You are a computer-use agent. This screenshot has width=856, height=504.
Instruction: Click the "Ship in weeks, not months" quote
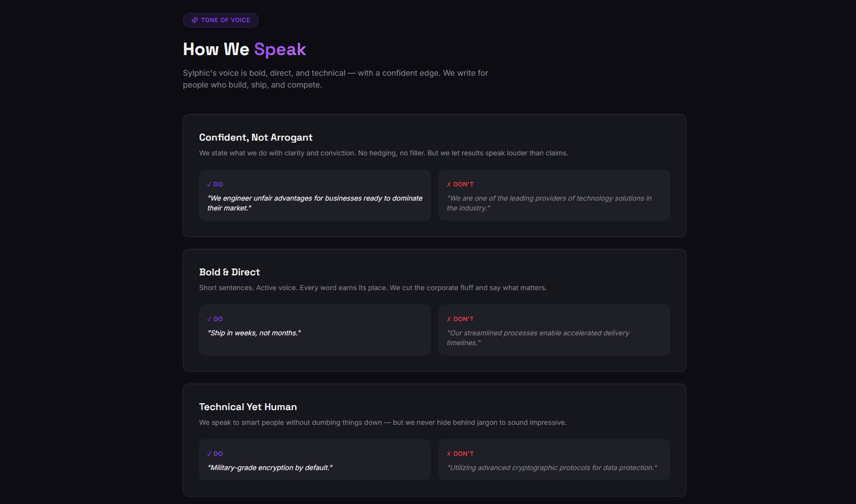tap(254, 333)
